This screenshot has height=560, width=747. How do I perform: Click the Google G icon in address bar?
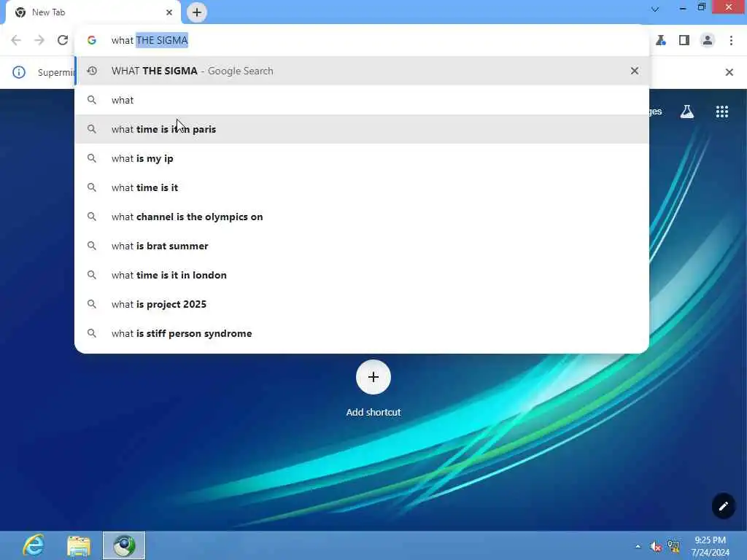[92, 41]
